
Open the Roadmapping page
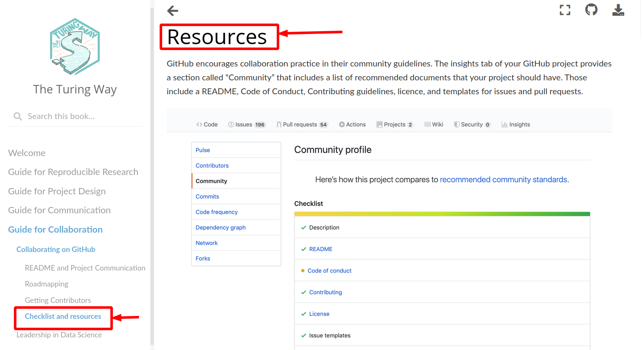click(47, 284)
